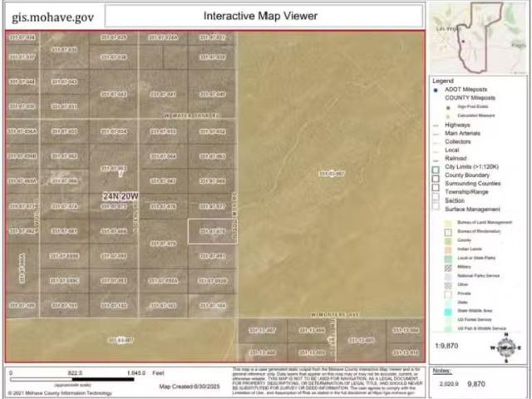Viewport: 532px width, 399px height.
Task: Click the red location marker in overview map
Action: (x=462, y=41)
